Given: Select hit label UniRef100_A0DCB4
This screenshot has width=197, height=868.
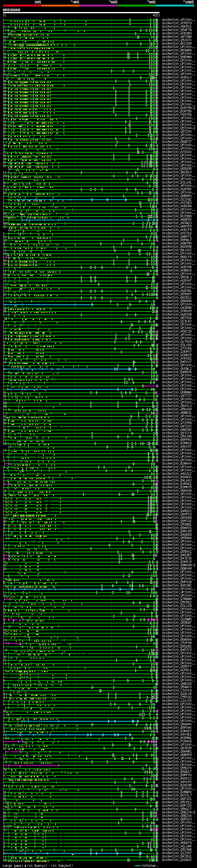Looking at the screenshot, I should (x=177, y=206).
